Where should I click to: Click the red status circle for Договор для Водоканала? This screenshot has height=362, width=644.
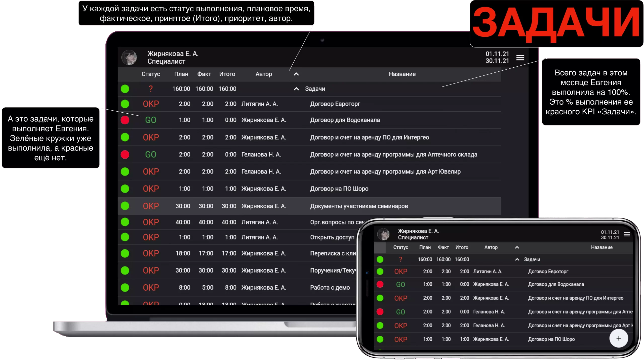pos(125,120)
